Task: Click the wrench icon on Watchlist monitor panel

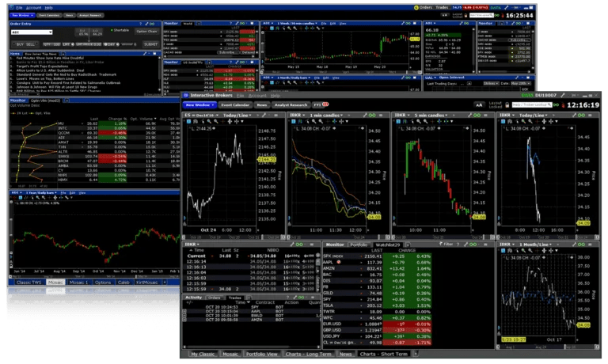Action: tap(465, 245)
